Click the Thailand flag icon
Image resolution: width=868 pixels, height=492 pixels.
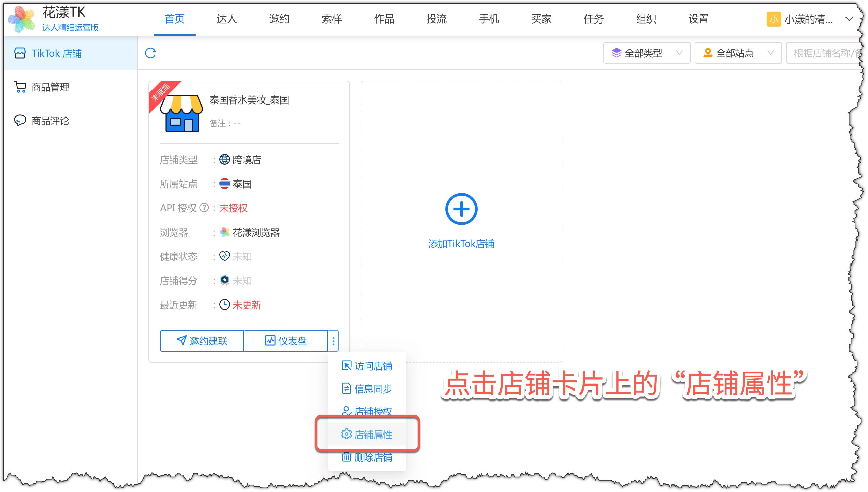[225, 183]
